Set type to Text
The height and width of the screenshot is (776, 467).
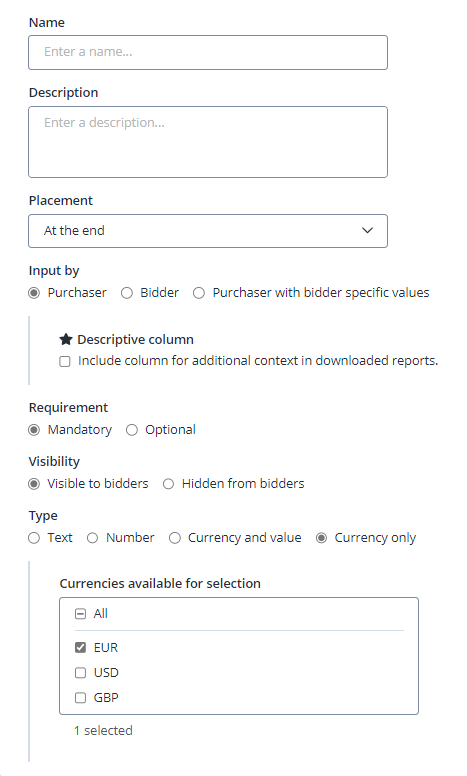click(x=34, y=538)
